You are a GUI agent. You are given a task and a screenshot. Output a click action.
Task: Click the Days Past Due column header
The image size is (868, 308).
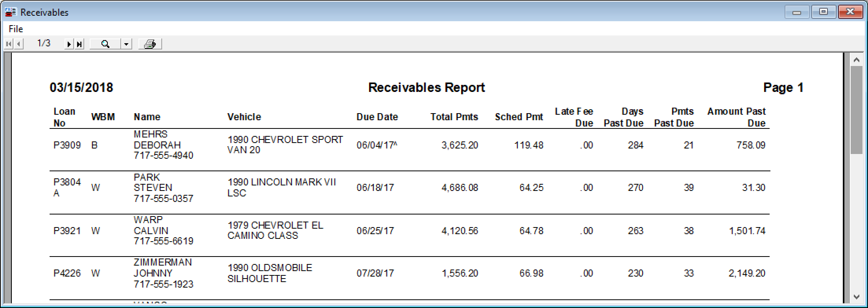pyautogui.click(x=624, y=117)
